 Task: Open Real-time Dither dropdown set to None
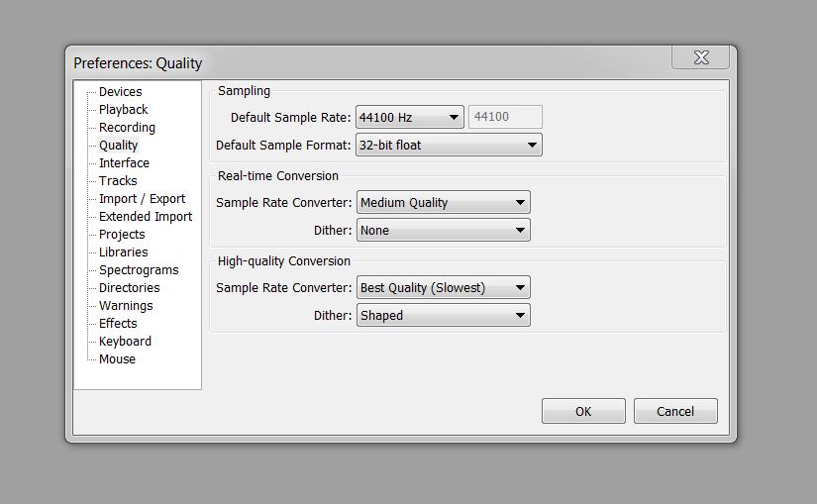point(444,230)
